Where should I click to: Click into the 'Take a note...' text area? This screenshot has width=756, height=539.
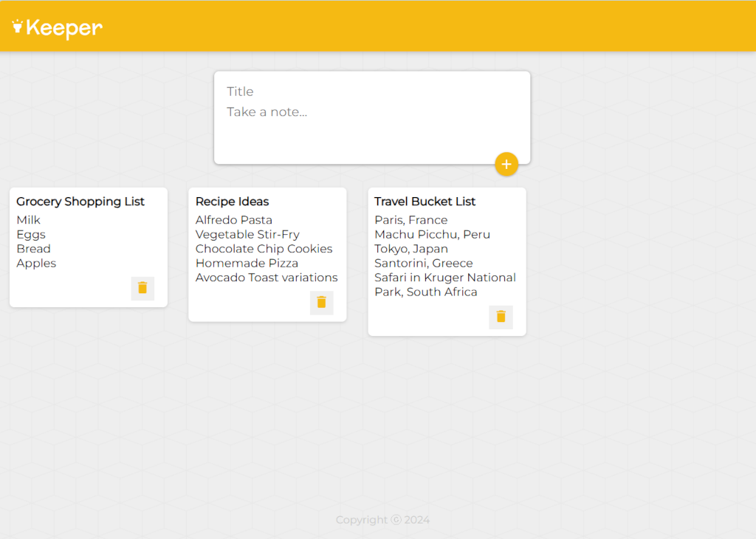[371, 122]
